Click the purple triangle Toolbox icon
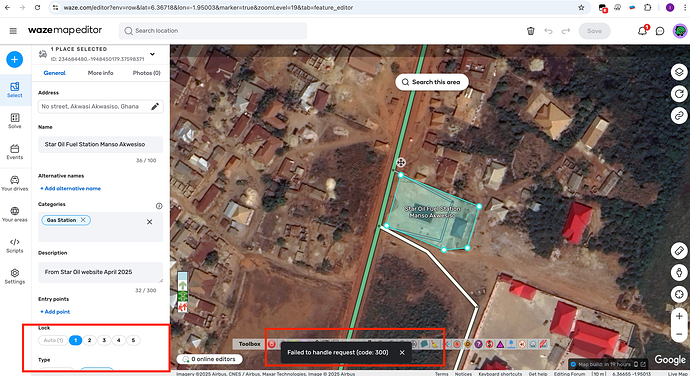690x376 pixels. 500,344
